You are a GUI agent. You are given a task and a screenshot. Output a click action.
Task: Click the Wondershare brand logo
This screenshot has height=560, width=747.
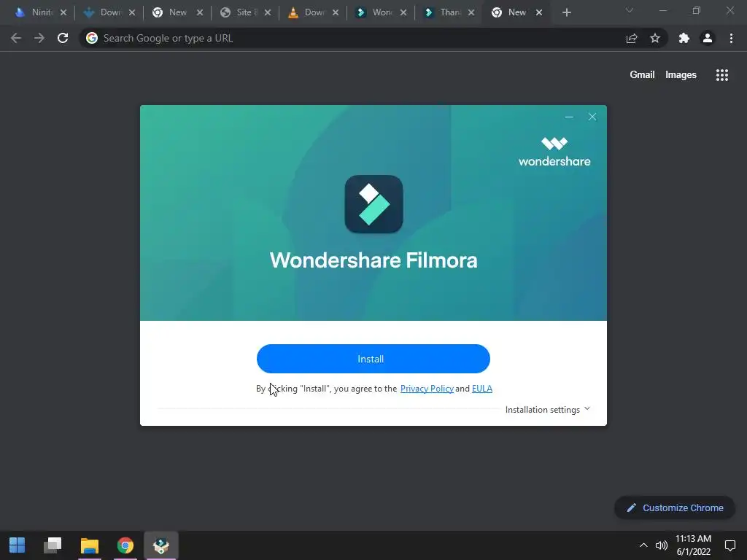(x=554, y=152)
